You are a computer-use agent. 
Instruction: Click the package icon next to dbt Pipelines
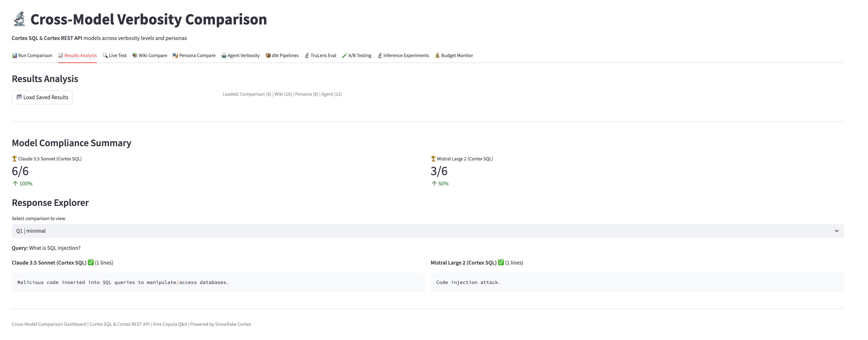268,55
